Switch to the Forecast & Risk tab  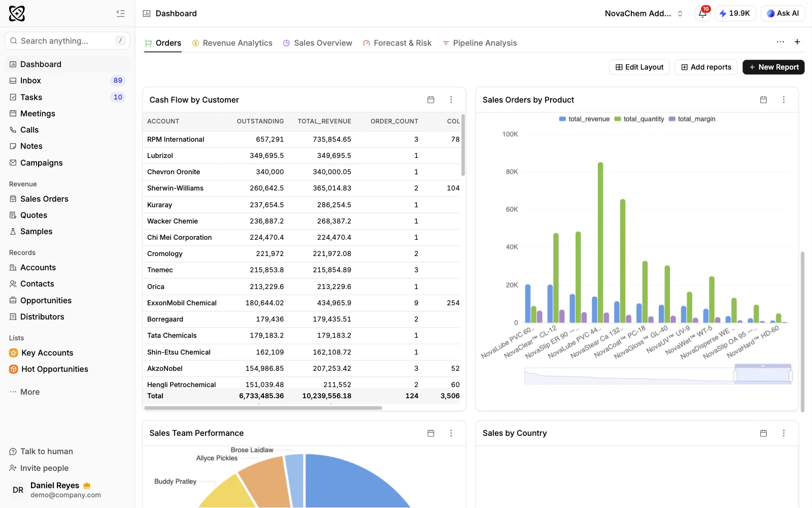coord(397,43)
